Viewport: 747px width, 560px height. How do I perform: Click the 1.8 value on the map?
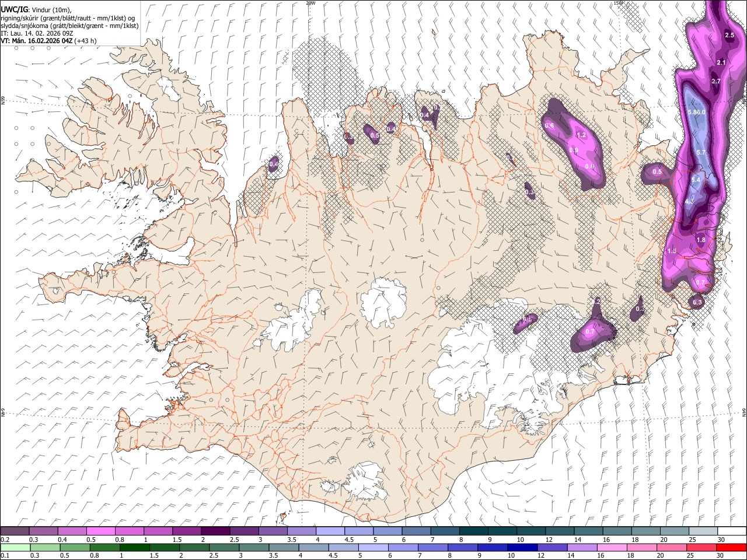pyautogui.click(x=701, y=240)
